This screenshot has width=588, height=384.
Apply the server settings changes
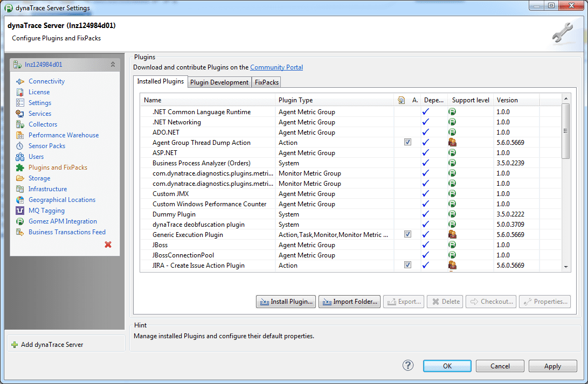(x=553, y=366)
